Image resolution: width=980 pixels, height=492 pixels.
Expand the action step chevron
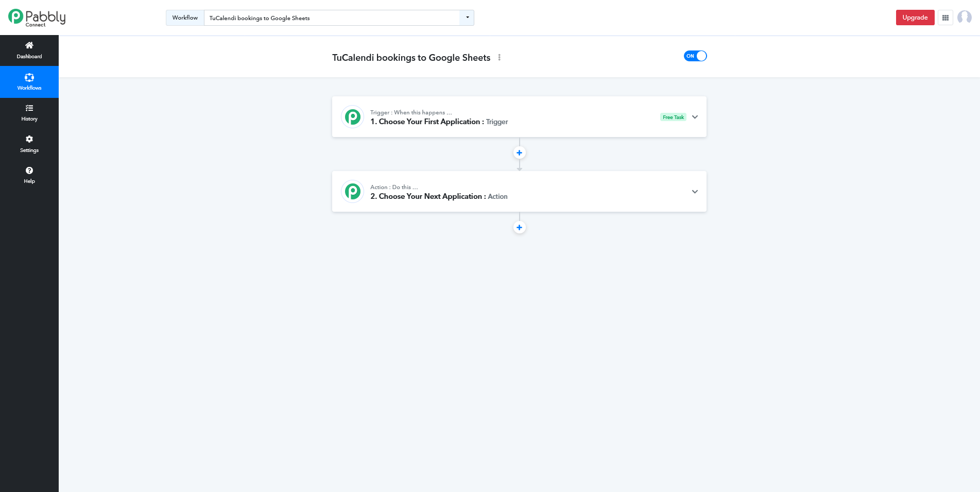pos(695,192)
